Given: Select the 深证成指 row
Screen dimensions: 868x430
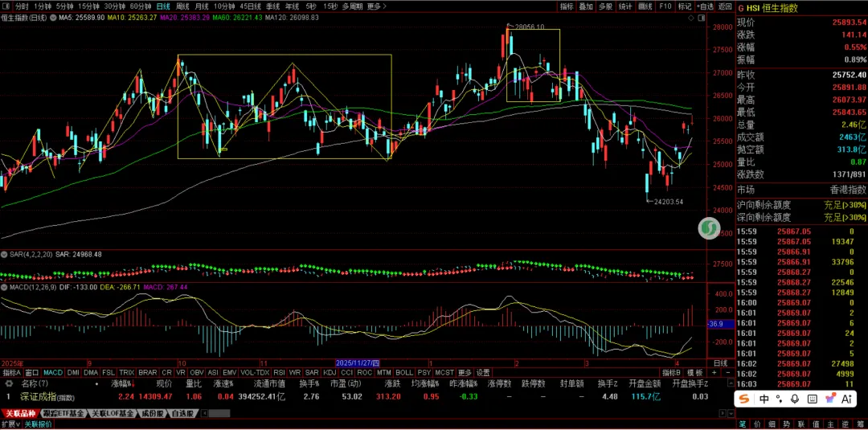Looking at the screenshot, I should coord(366,396).
